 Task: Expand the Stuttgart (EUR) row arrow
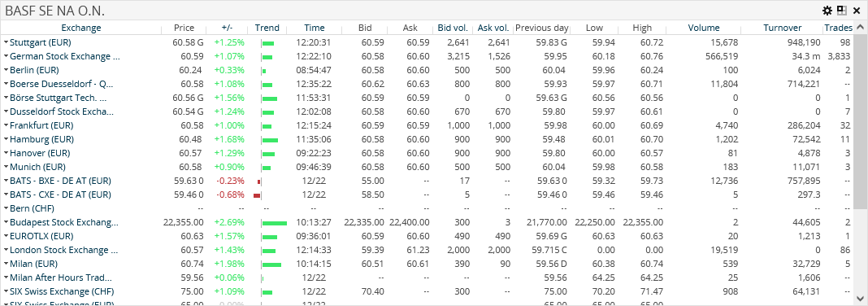coord(6,42)
